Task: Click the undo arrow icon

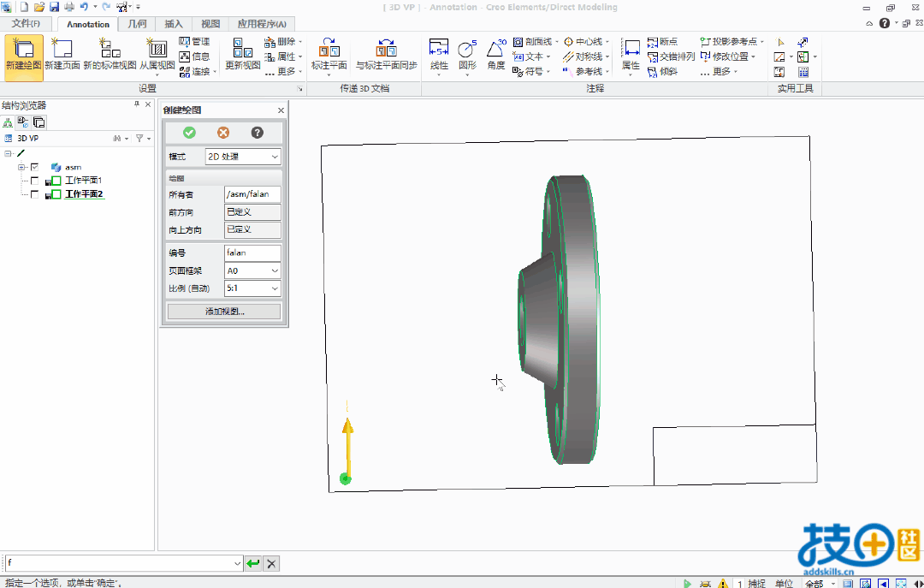Action: (x=84, y=7)
